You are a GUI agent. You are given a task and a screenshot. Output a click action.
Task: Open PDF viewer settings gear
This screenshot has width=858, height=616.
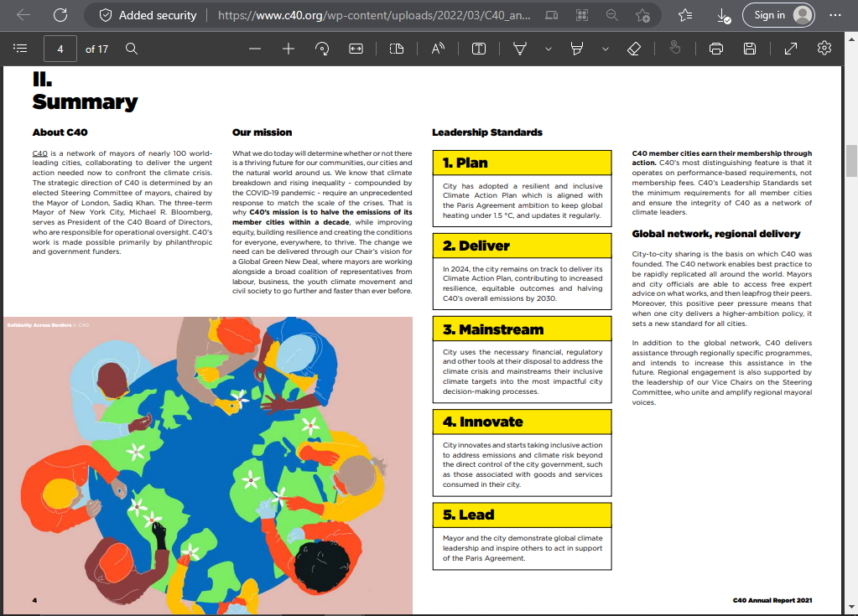pos(824,48)
